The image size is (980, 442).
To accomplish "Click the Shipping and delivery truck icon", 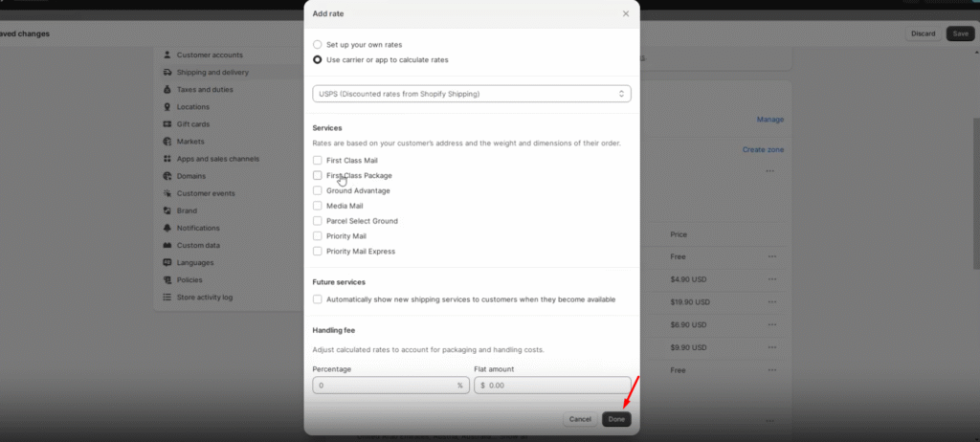I will (167, 73).
